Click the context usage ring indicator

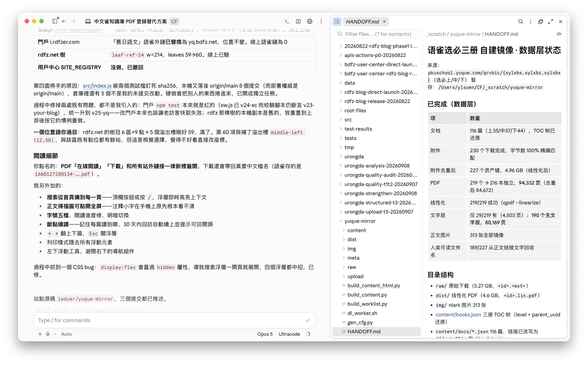click(308, 334)
